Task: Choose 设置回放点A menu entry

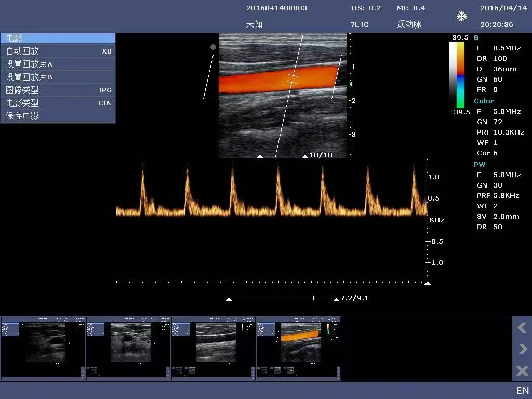Action: (x=58, y=64)
